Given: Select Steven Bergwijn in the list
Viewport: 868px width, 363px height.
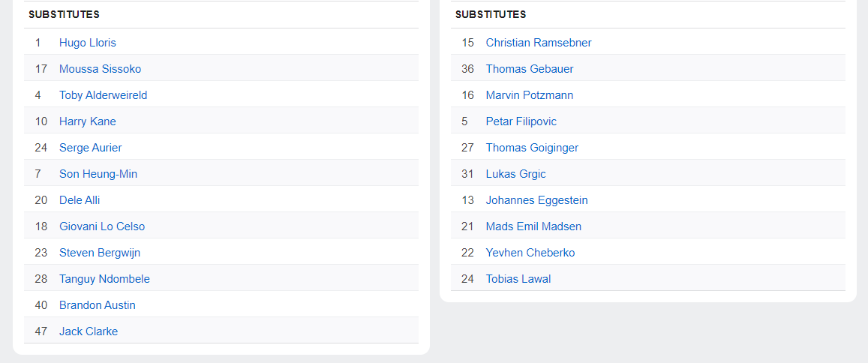Looking at the screenshot, I should [100, 253].
